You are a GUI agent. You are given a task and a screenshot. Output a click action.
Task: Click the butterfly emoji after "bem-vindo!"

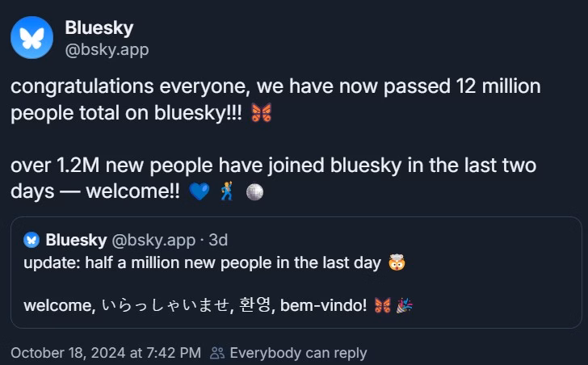click(x=384, y=305)
